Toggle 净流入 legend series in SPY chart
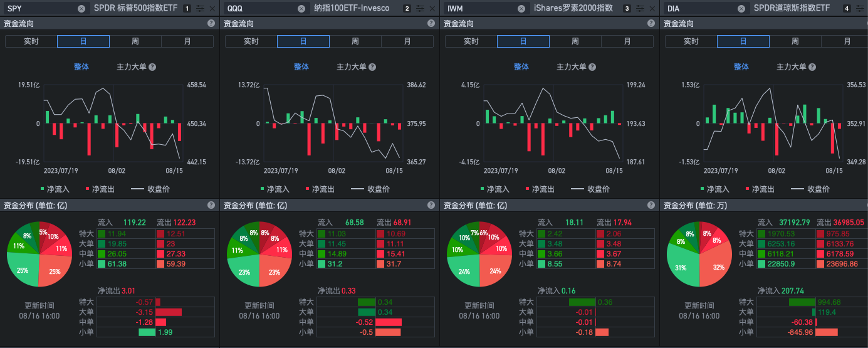Screen dimensions: 868x348 coord(55,189)
